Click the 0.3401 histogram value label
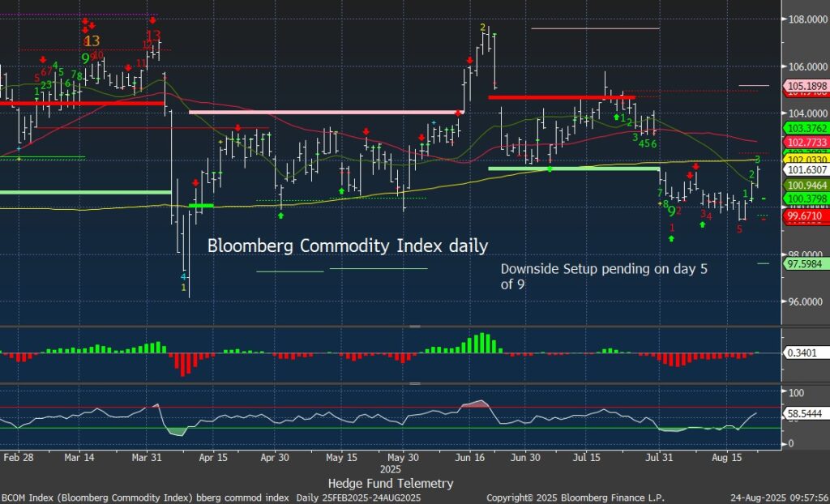Viewport: 830px width, 504px height. [x=802, y=353]
